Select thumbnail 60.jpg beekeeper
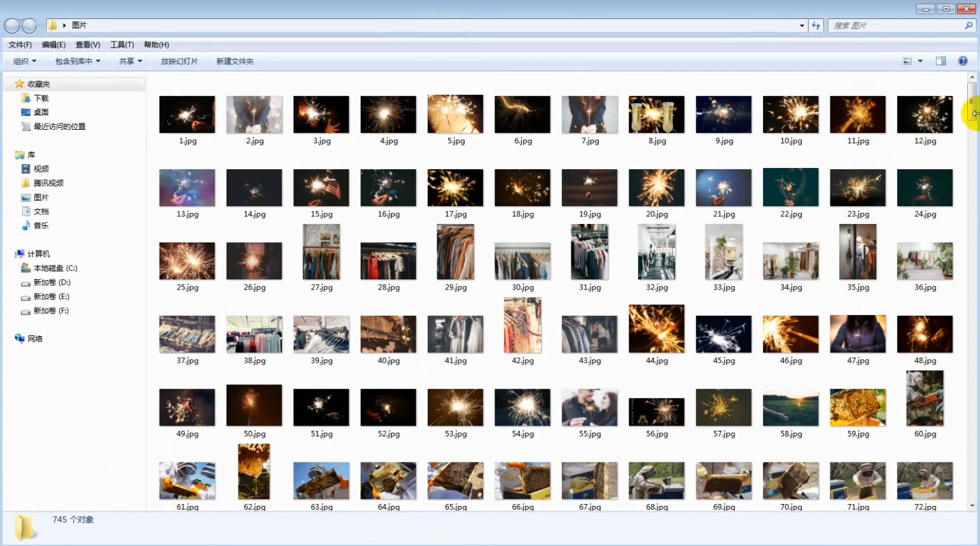This screenshot has height=546, width=980. tap(925, 398)
